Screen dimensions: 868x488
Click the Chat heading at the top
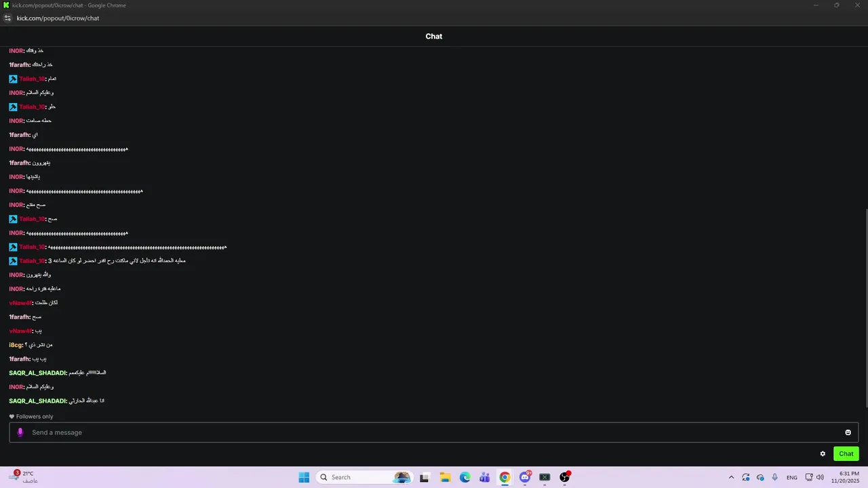pos(434,37)
